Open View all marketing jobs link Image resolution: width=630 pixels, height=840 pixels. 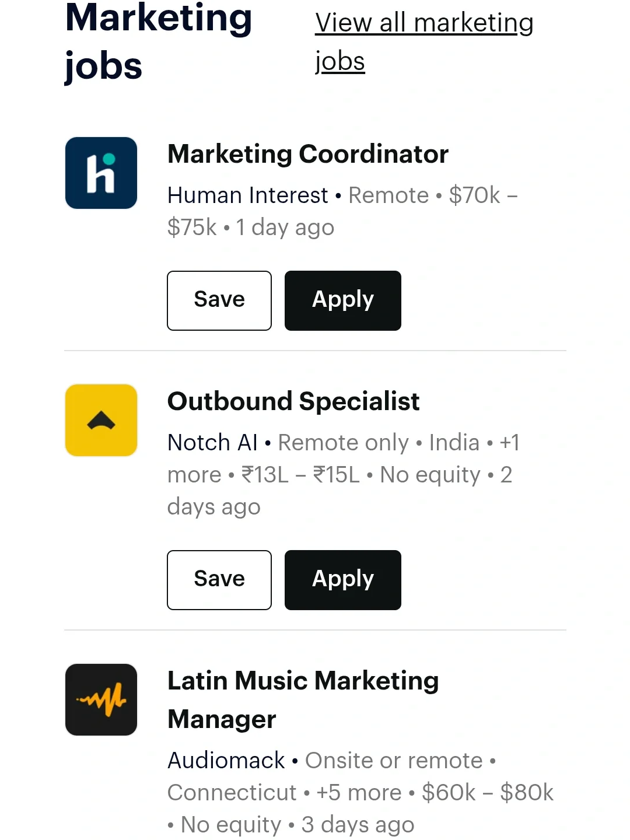pos(424,42)
